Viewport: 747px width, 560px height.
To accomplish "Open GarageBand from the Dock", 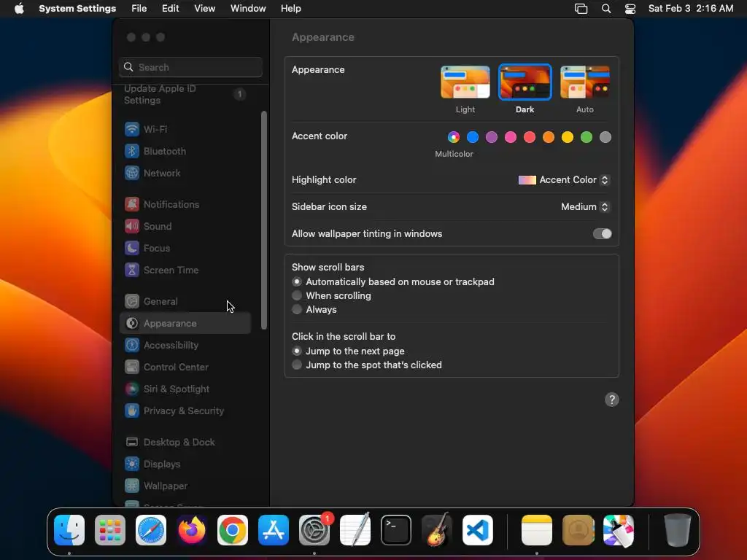I will 437,530.
